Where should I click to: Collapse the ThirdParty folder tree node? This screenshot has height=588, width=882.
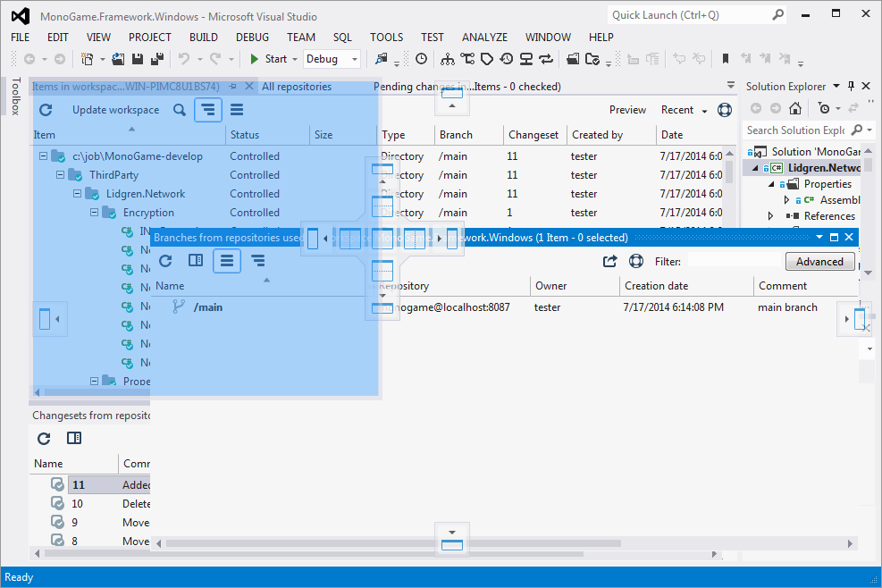(x=61, y=175)
